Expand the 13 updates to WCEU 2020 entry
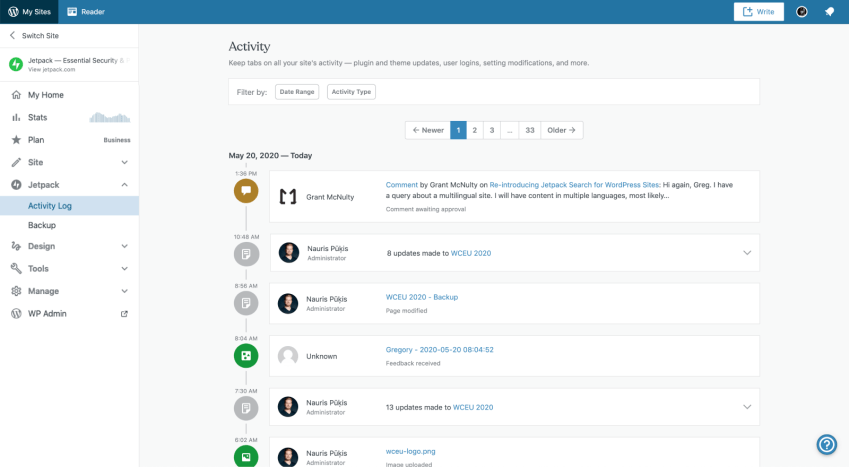The image size is (849, 467). pyautogui.click(x=746, y=407)
